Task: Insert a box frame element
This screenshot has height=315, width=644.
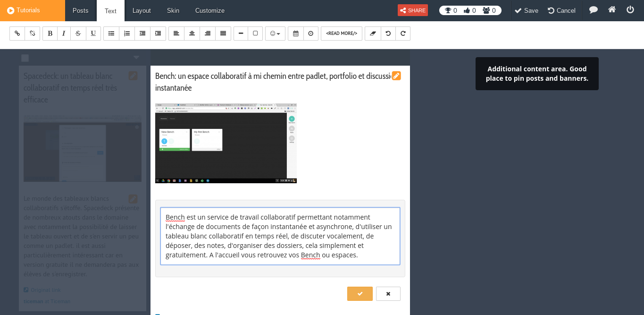Action: pos(255,34)
